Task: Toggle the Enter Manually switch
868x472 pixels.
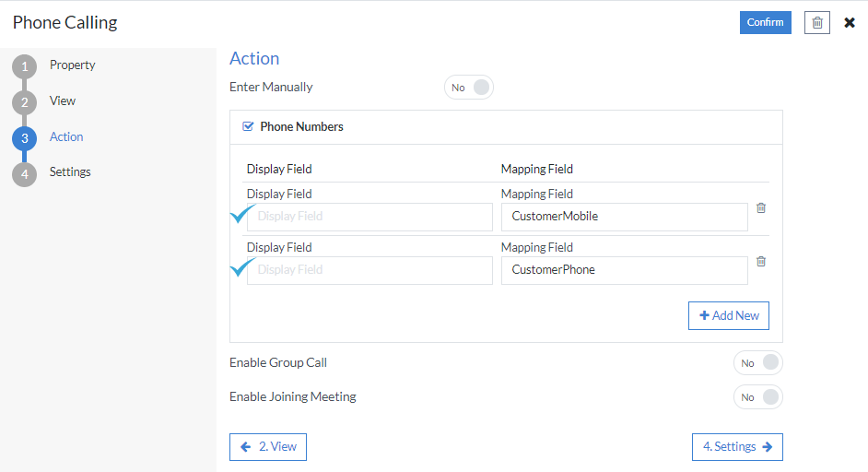Action: 469,88
